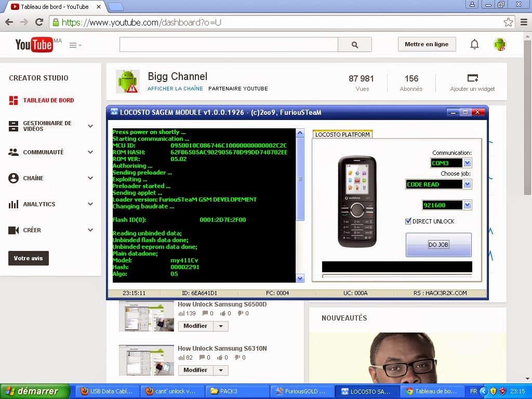The image size is (532, 399).
Task: Reload the page with refresh icon
Action: pyautogui.click(x=39, y=22)
